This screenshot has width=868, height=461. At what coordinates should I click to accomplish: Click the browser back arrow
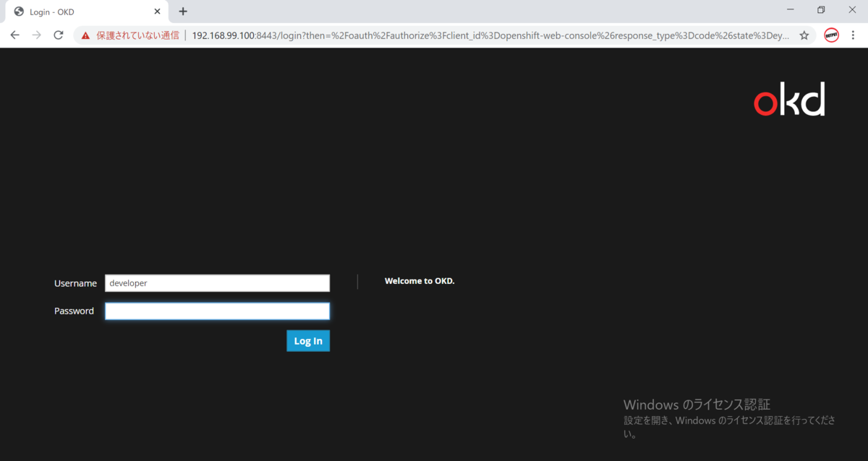pos(14,35)
